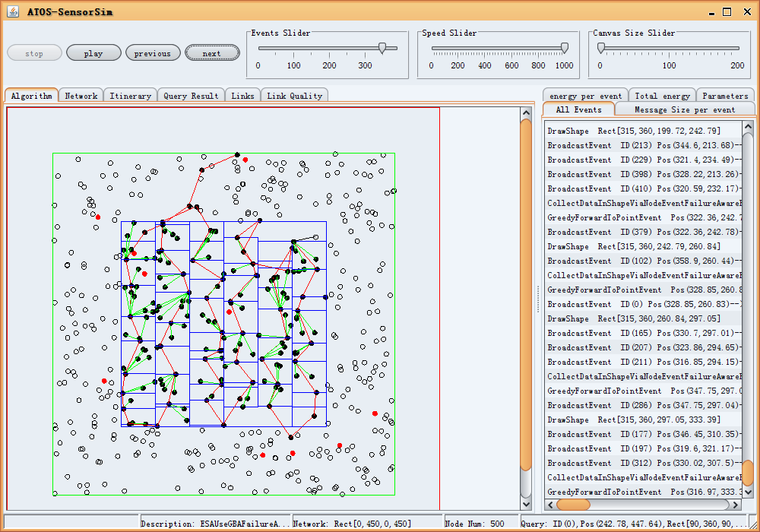Step to the next event

pyautogui.click(x=212, y=53)
